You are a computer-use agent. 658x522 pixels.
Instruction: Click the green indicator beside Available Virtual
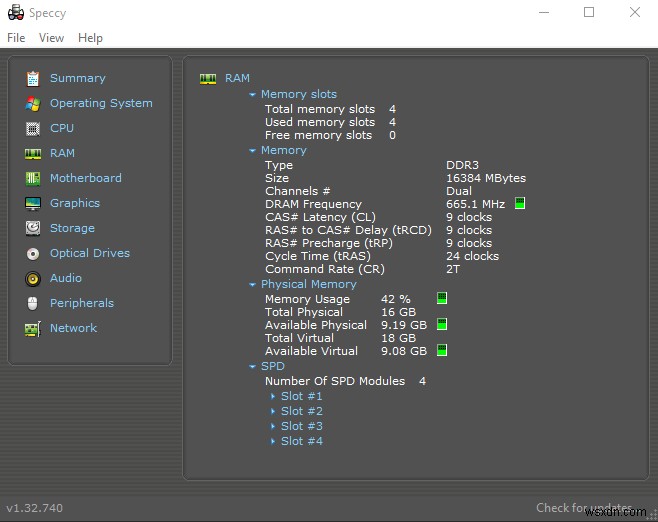pyautogui.click(x=442, y=350)
